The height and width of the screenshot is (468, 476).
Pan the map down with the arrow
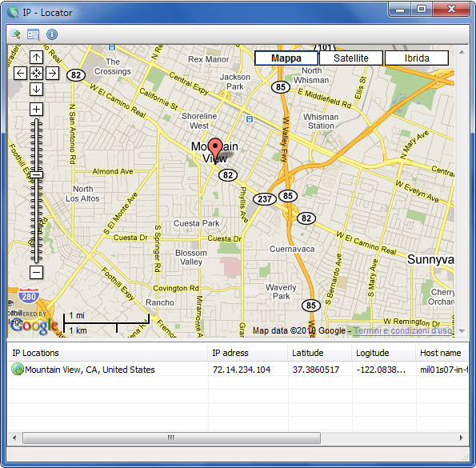(x=37, y=90)
